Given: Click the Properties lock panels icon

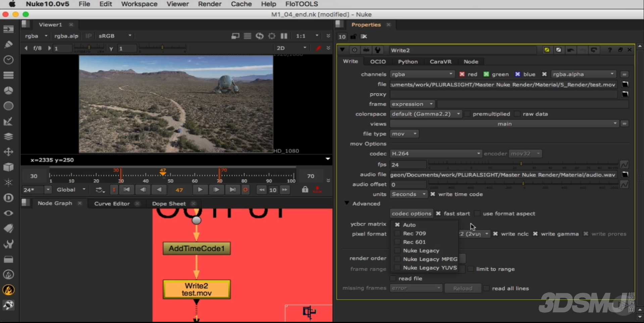Looking at the screenshot, I should (353, 36).
